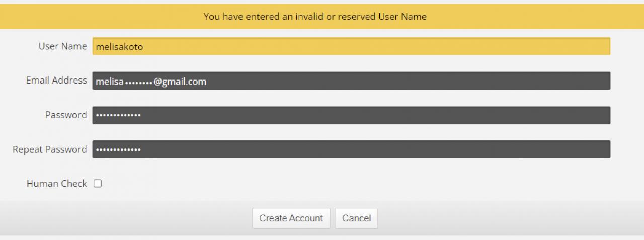The width and height of the screenshot is (644, 240).
Task: Place cursor on "@gmail.com" in the email field
Action: click(180, 82)
